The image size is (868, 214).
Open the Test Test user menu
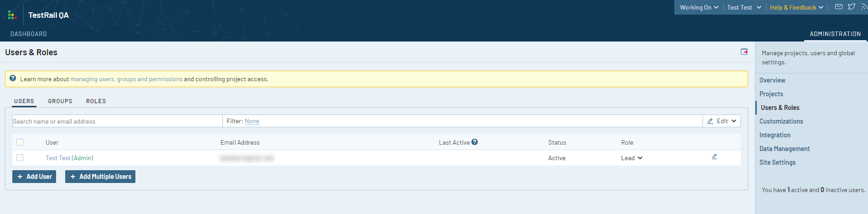coord(744,7)
